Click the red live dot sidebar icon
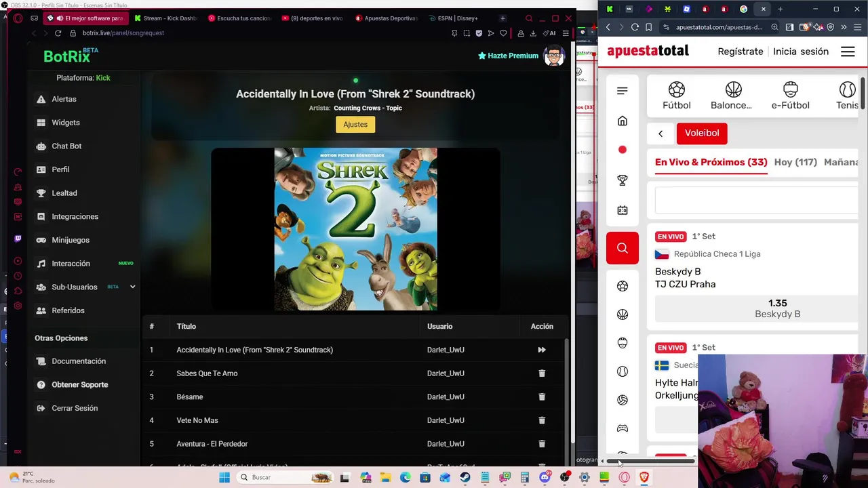The width and height of the screenshot is (868, 488). click(x=623, y=150)
